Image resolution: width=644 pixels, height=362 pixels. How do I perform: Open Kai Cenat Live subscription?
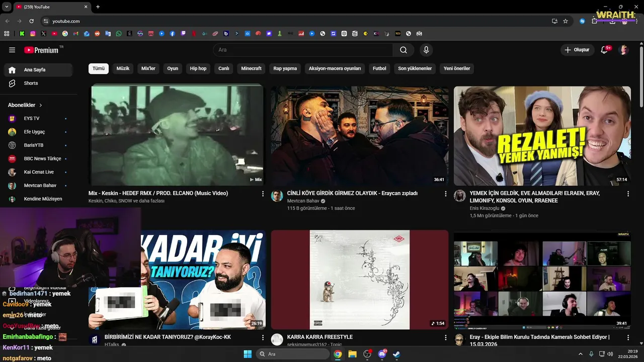38,172
